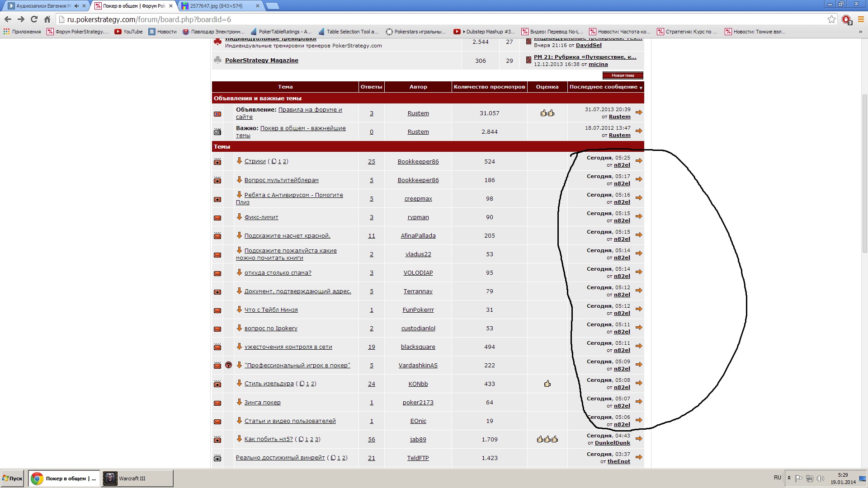Viewport: 868px width, 488px height.
Task: Click first-unread down arrow beside Фикс-лимит
Action: click(x=239, y=217)
